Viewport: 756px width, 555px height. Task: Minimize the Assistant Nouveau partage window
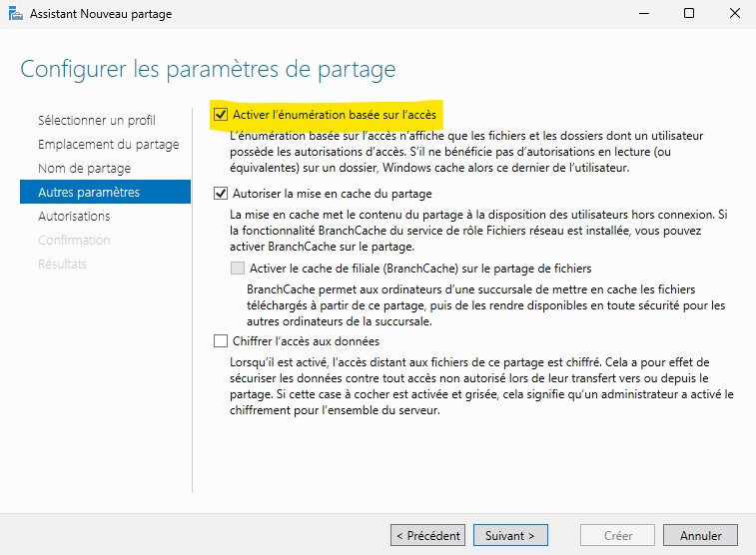point(644,14)
